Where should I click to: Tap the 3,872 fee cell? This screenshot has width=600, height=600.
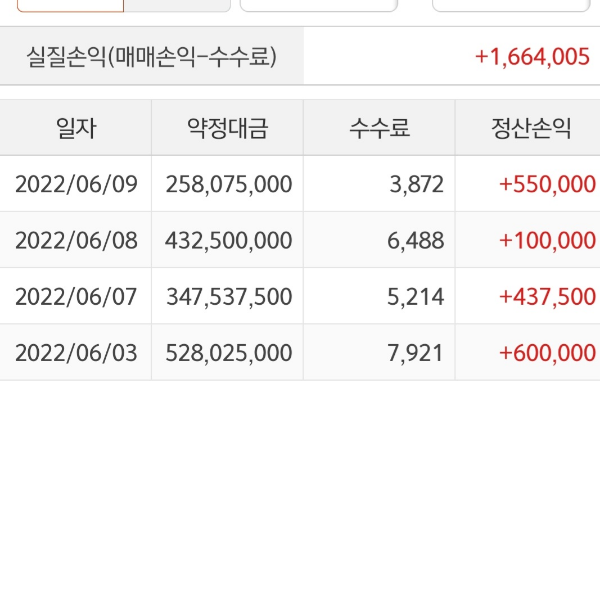418,184
